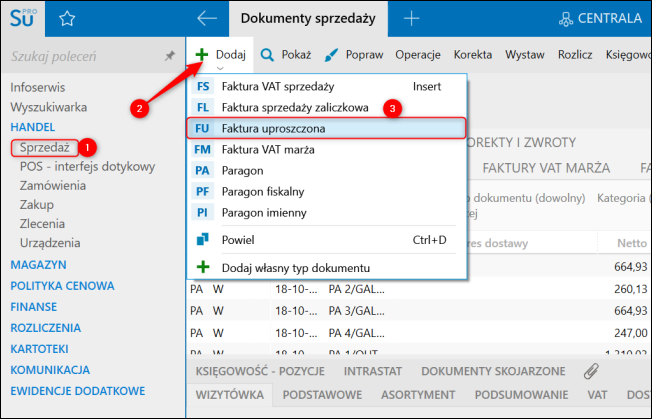Screen dimensions: 652x419
Task: Select Faktura VAT sprzedaży menu entry
Action: [326, 86]
